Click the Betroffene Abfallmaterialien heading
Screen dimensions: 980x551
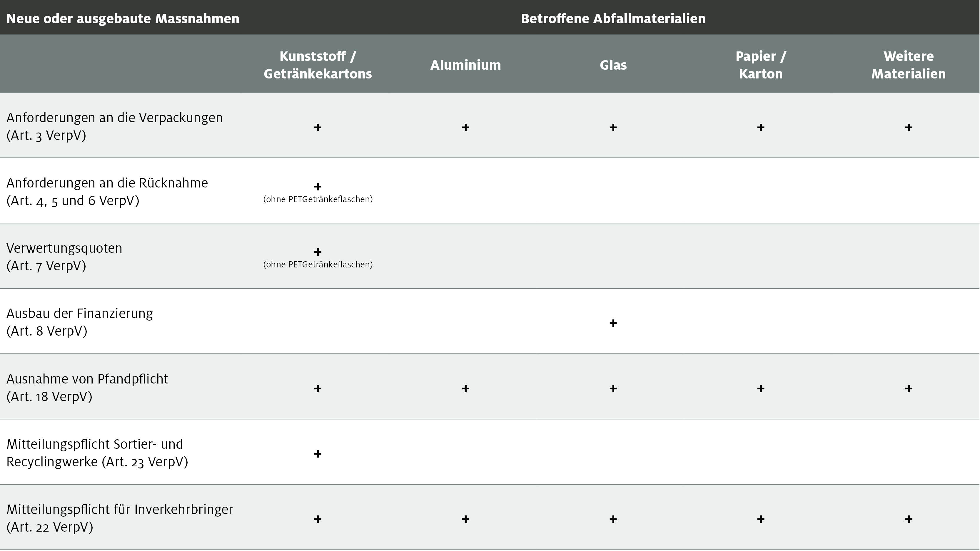tap(613, 19)
